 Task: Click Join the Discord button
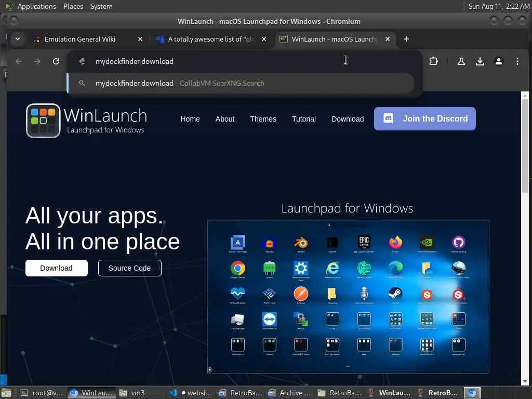coord(425,119)
